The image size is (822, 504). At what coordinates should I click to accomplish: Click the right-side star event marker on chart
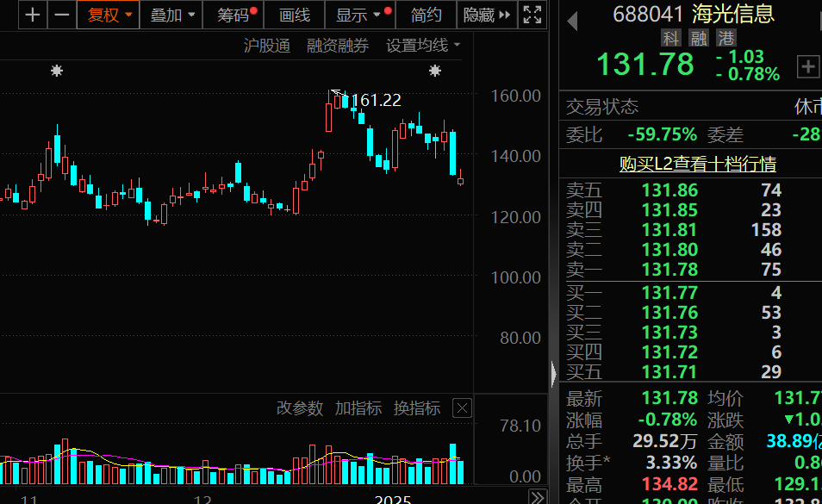pos(435,71)
